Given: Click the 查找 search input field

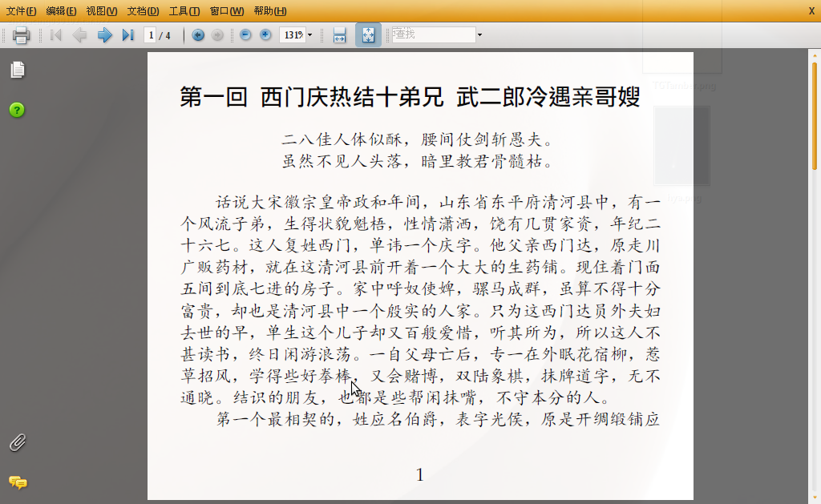Looking at the screenshot, I should pos(434,34).
